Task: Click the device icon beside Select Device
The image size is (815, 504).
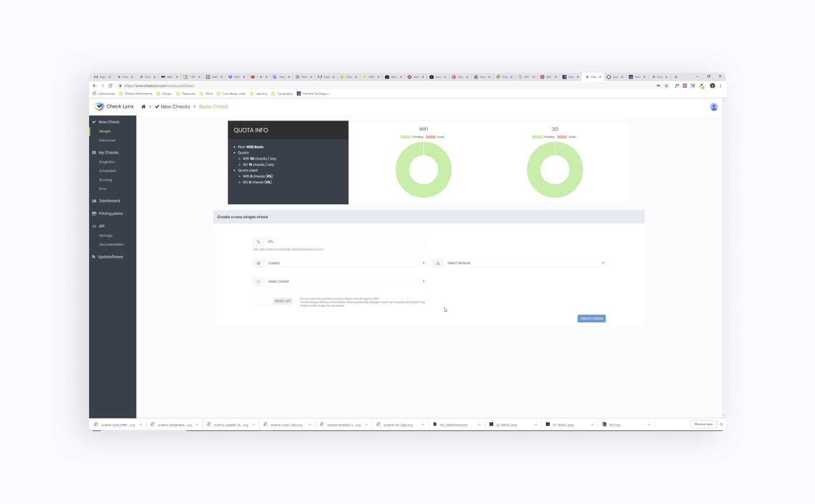Action: pyautogui.click(x=258, y=281)
